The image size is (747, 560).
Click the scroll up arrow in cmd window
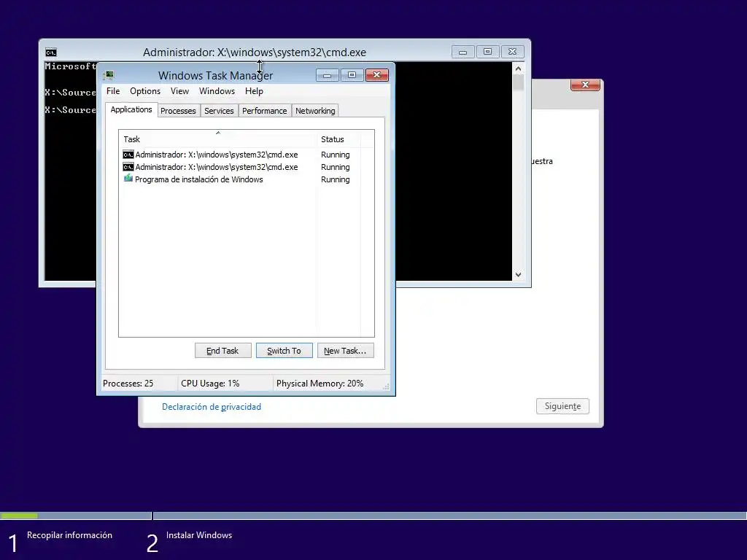click(519, 69)
